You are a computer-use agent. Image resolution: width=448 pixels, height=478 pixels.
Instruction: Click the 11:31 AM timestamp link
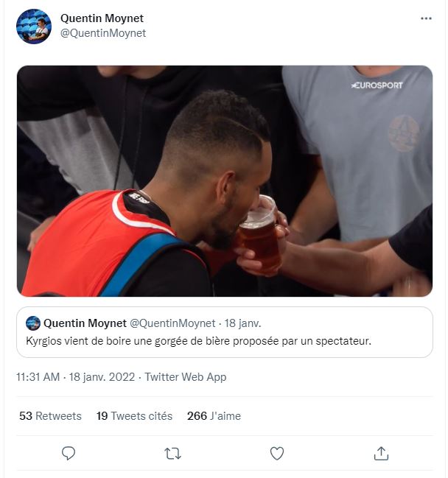[37, 377]
